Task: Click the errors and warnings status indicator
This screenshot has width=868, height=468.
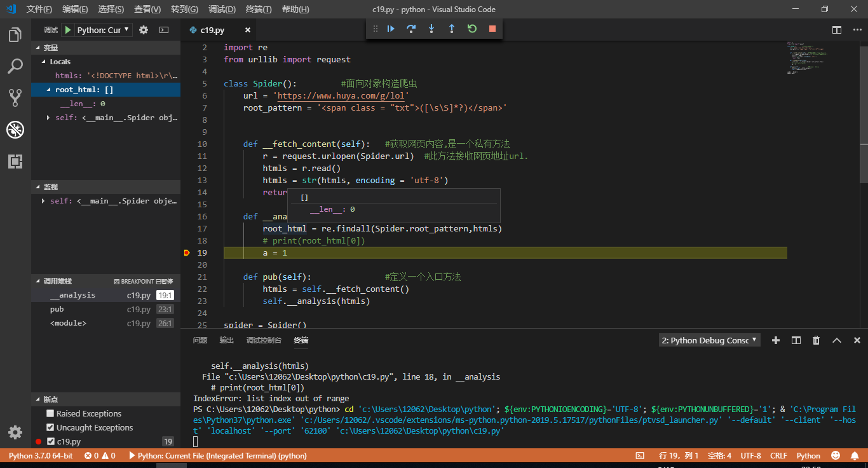Action: coord(100,456)
